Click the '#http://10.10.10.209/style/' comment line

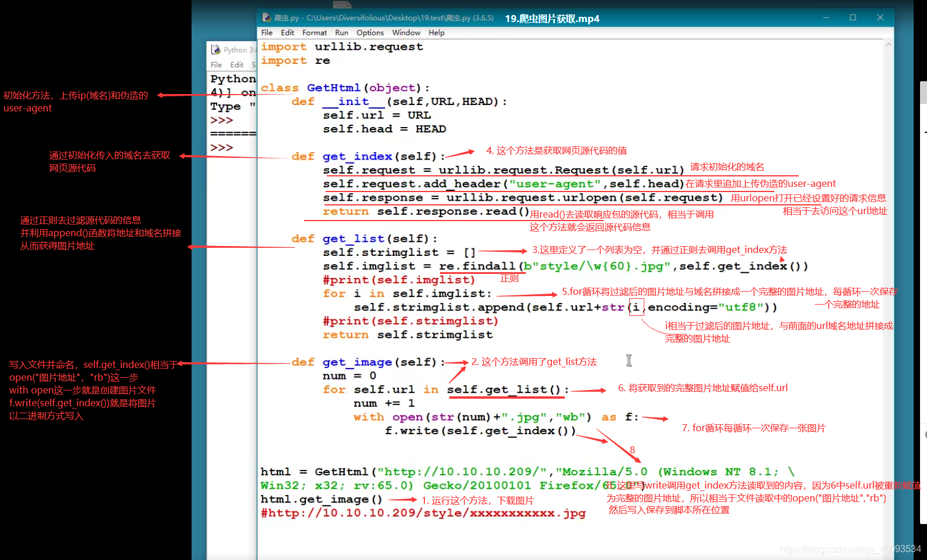coord(423,514)
